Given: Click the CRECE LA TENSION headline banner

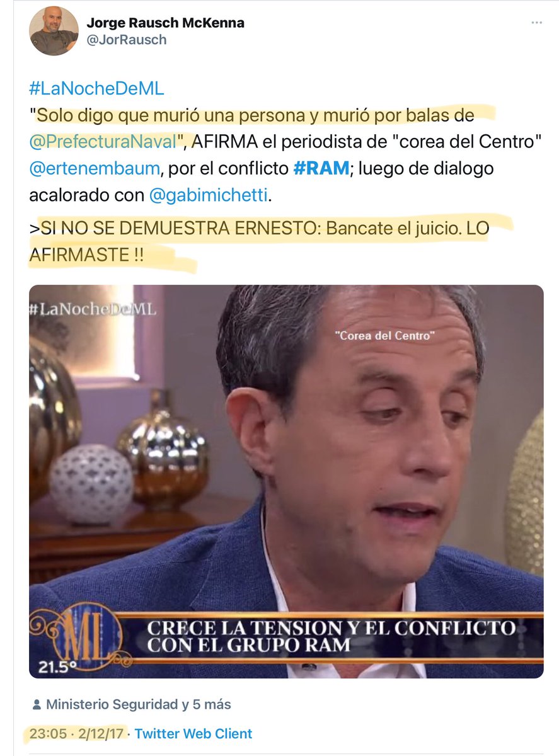Looking at the screenshot, I should pos(330,636).
